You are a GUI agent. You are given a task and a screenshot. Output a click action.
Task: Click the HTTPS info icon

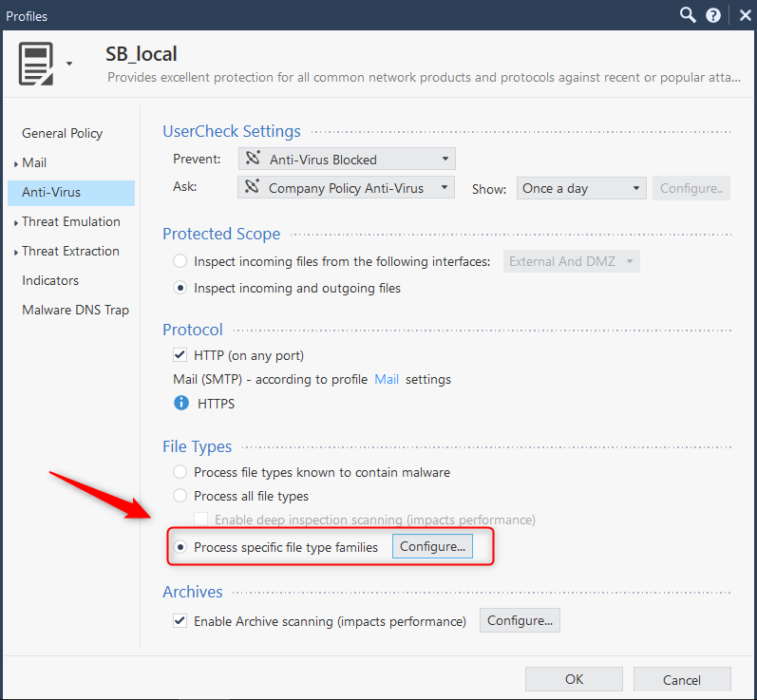(181, 403)
